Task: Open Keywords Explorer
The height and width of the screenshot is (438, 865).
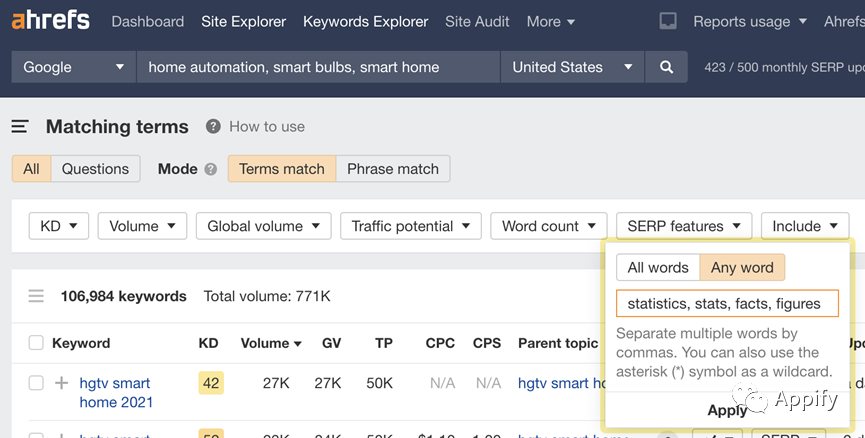Action: [x=365, y=22]
